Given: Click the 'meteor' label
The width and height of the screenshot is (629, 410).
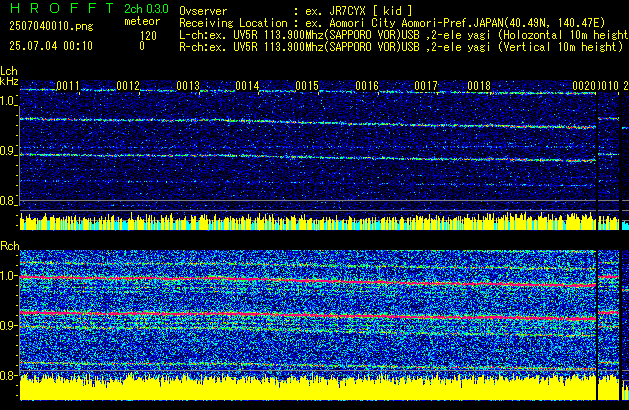Looking at the screenshot, I should point(142,21).
